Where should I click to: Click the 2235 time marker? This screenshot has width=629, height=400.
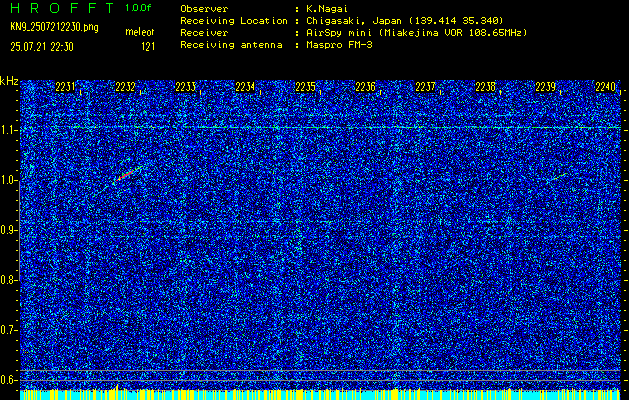[305, 87]
